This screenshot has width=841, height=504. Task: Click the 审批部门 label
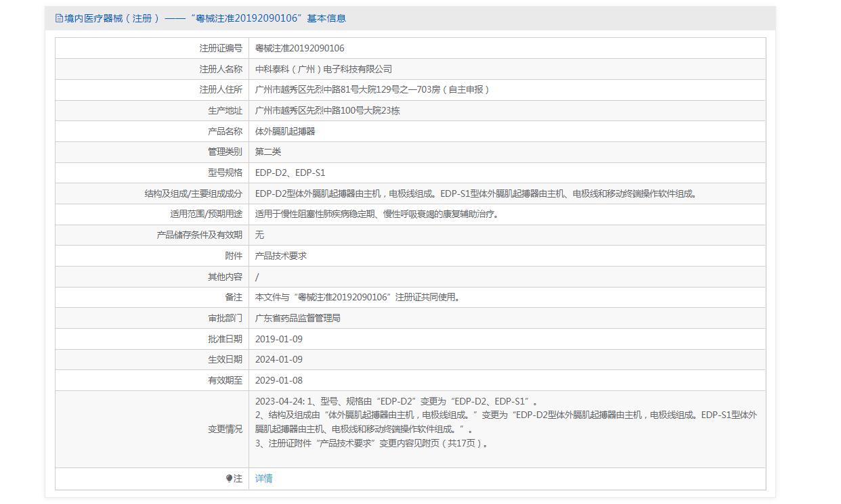(225, 318)
